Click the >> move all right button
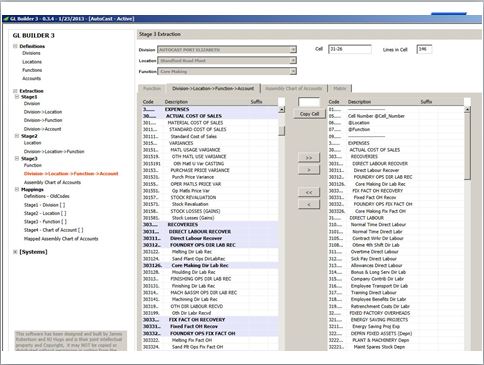Viewport: 484px width, 365px height. (309, 157)
